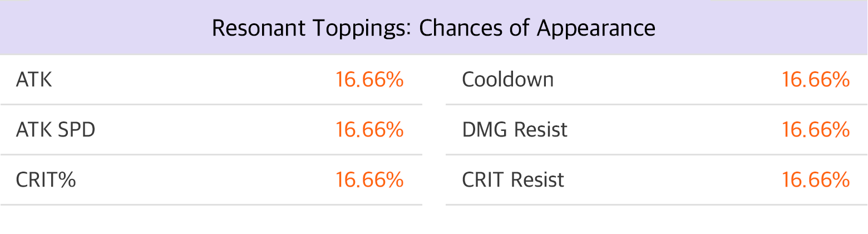Click the CRIT Resist stat label
868x234 pixels.
[x=513, y=181]
